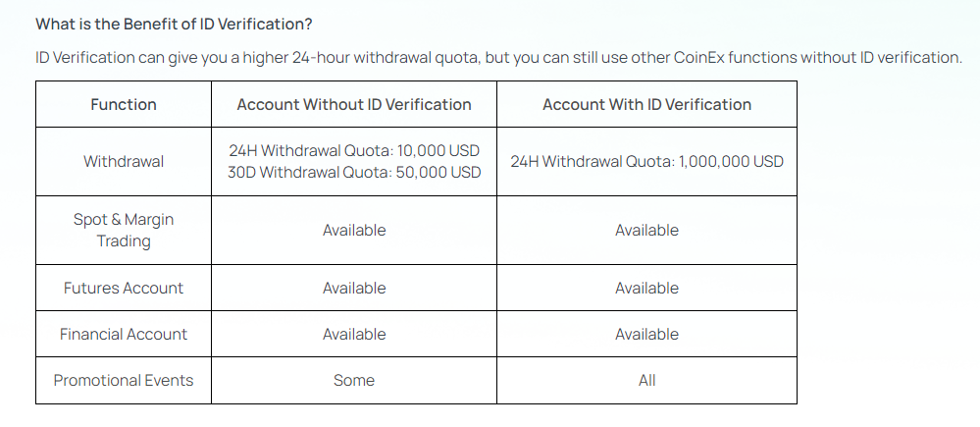Screen dimensions: 980x427
Task: Click the '24H Withdrawal Quota: 10,000 USD' text
Action: pyautogui.click(x=354, y=150)
